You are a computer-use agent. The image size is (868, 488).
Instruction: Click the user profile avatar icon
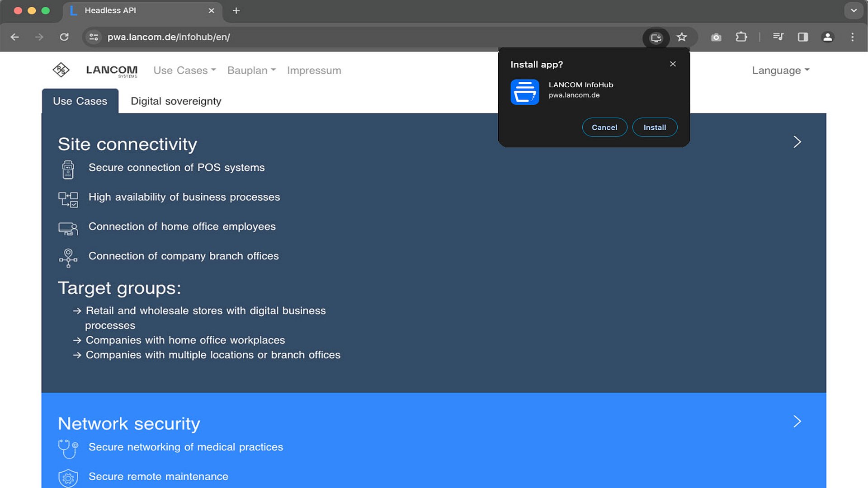828,38
